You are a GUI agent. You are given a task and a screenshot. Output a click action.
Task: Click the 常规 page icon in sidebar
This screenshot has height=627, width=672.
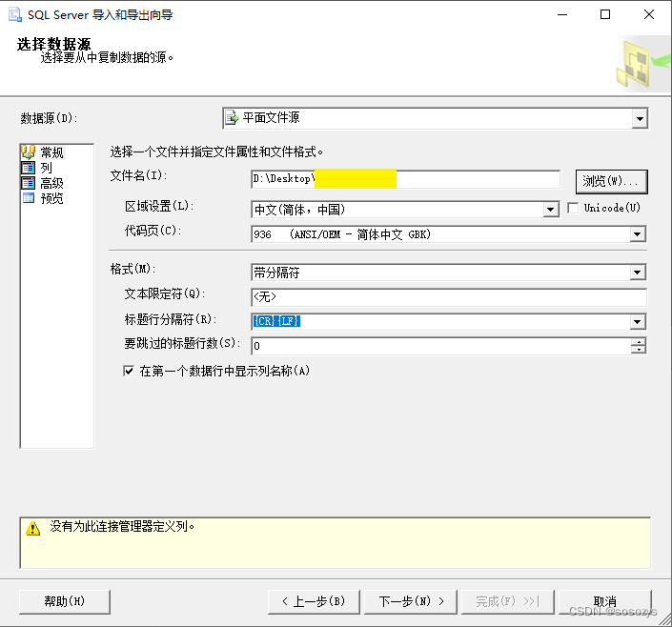pos(29,152)
